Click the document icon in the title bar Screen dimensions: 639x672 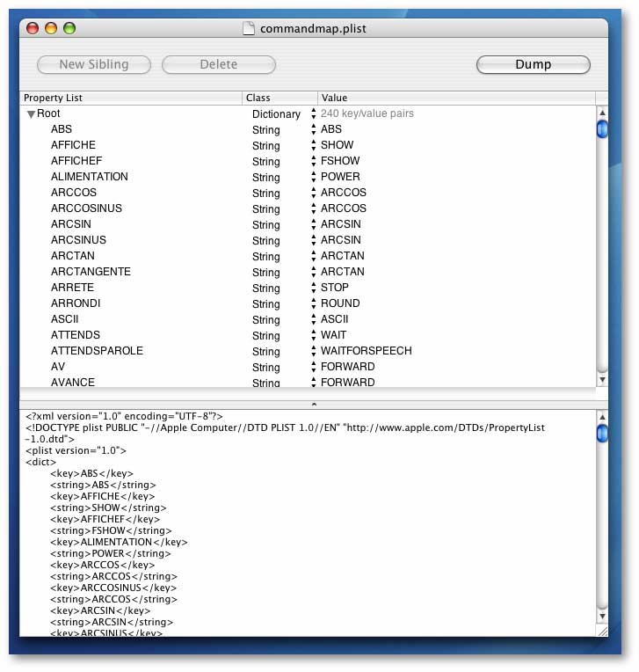click(x=250, y=28)
